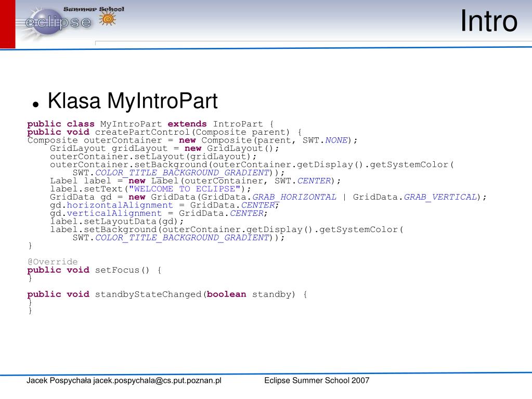Click the "label.setLayoutData(gd);" line

pyautogui.click(x=116, y=222)
